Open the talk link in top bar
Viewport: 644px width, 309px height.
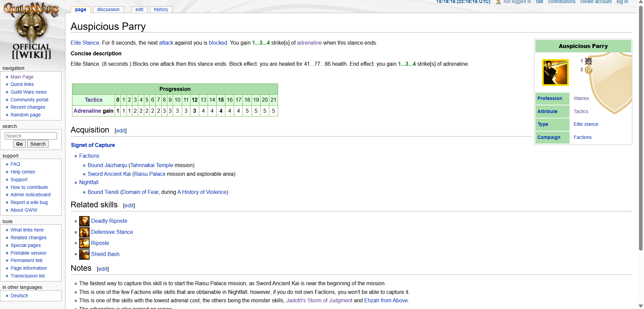(x=539, y=2)
